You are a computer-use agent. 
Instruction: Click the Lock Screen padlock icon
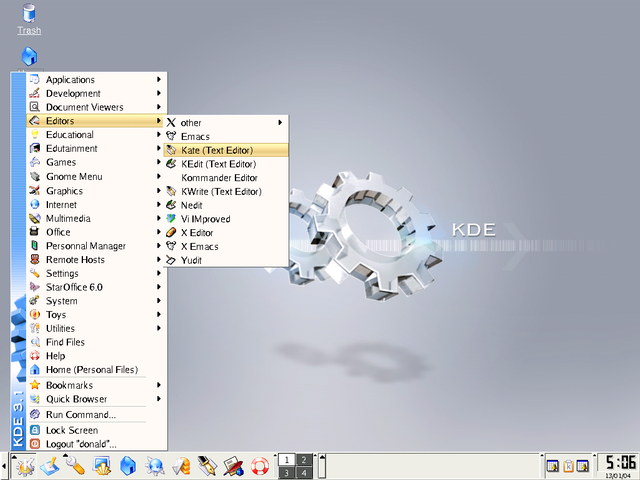click(35, 430)
